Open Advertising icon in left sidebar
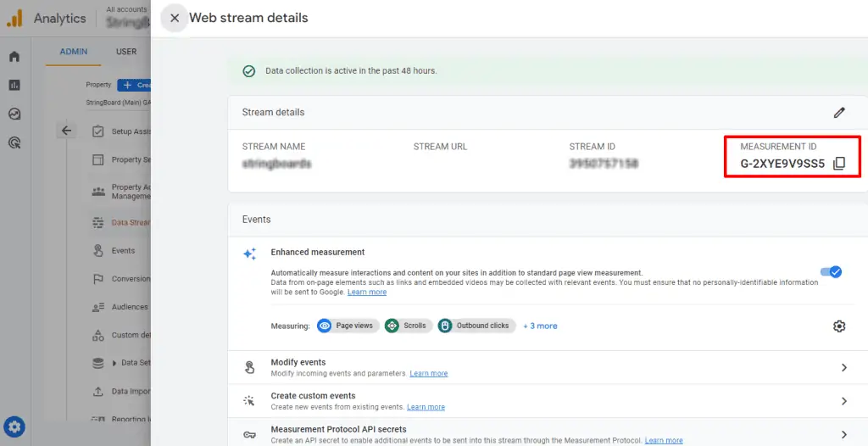 coord(14,143)
